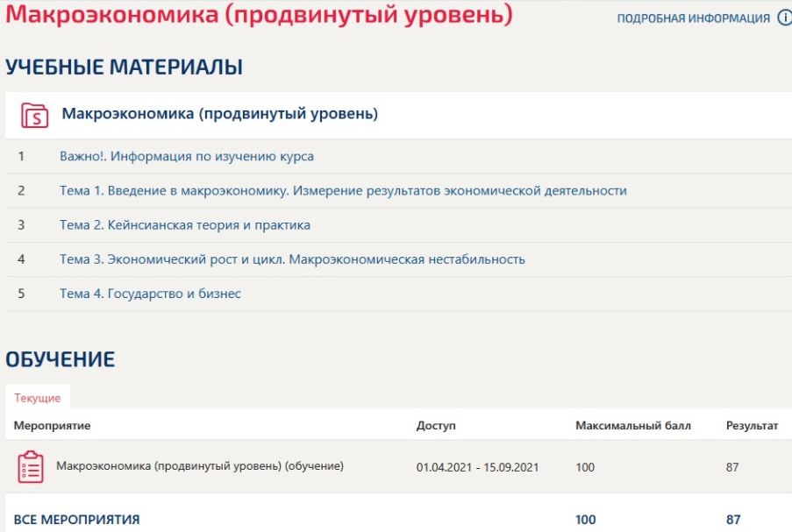792x532 pixels.
Task: Click the УЧЕБНЫЕ МАТЕРИАЛЫ section heading
Action: [125, 67]
